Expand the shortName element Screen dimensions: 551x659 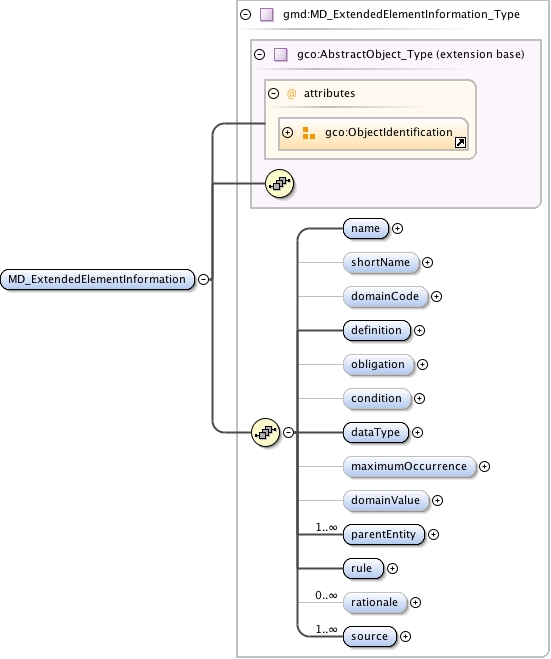427,262
